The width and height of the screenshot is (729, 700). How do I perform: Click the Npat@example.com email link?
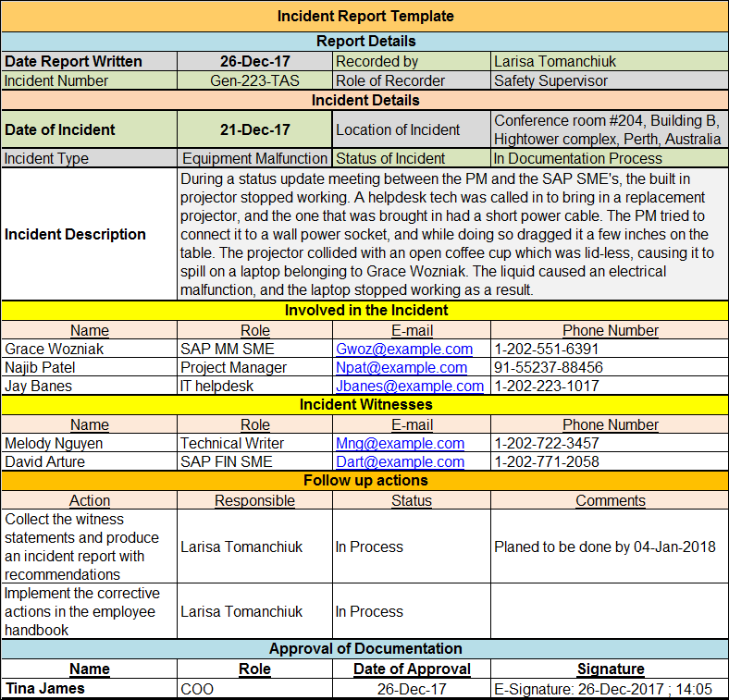[x=401, y=368]
